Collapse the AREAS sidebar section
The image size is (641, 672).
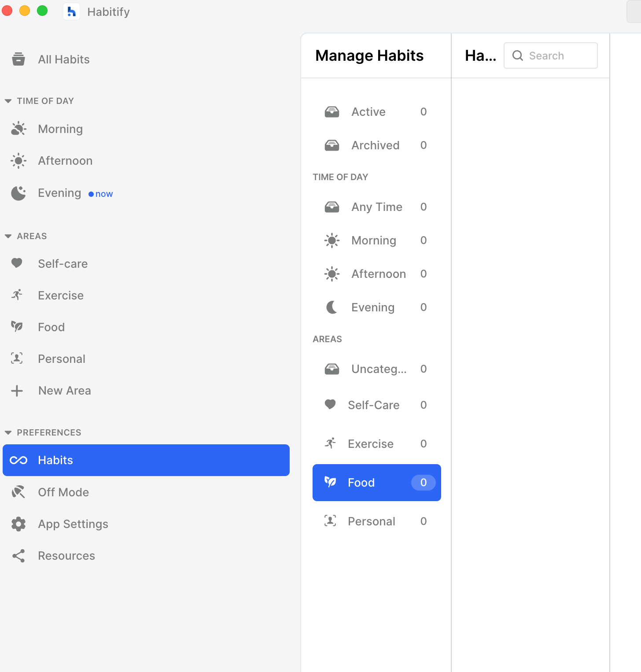pyautogui.click(x=8, y=236)
